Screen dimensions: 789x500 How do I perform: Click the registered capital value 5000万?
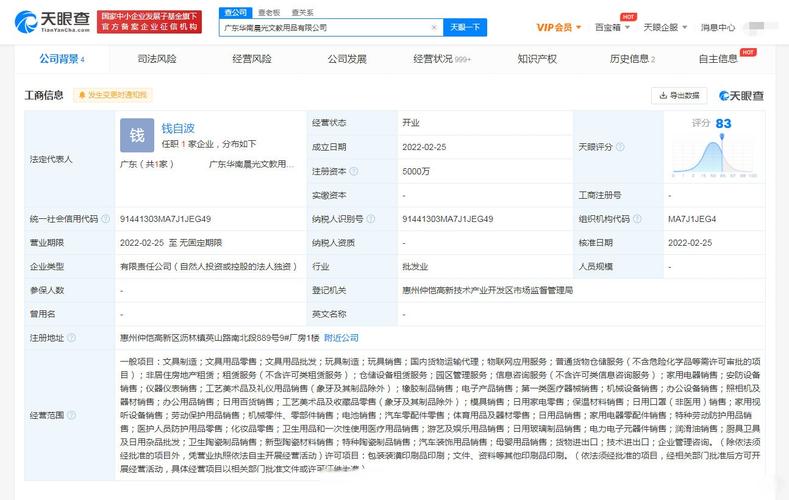tap(416, 171)
